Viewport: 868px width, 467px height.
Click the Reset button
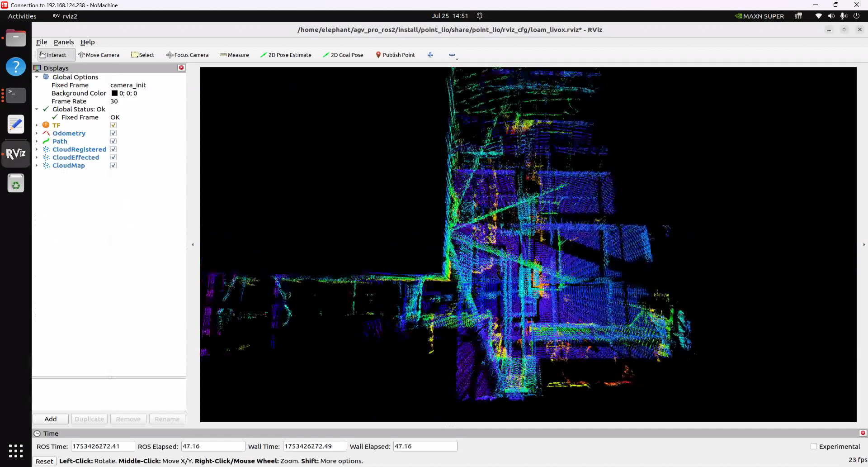pos(44,461)
